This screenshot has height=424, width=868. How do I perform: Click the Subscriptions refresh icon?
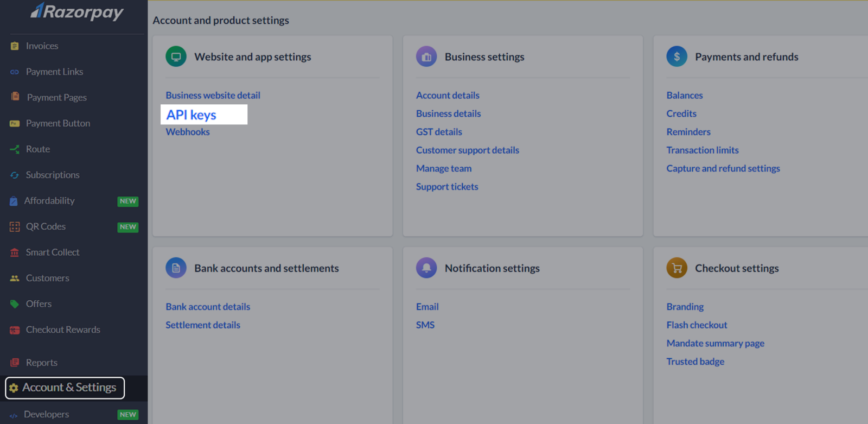15,175
